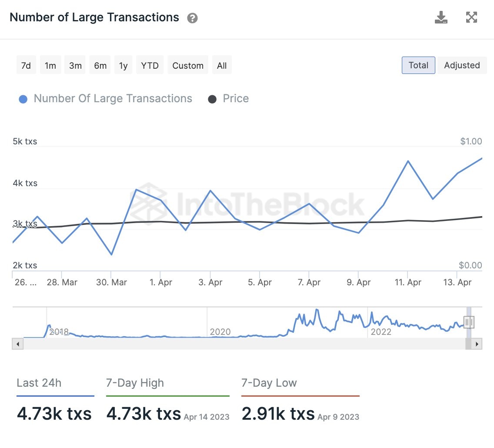Select the Total view option

(x=418, y=65)
